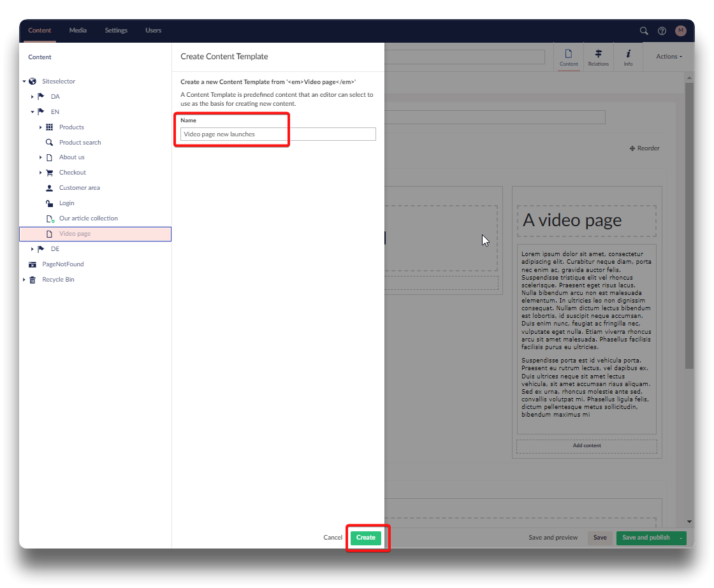Select Our article collection tree item
Image resolution: width=714 pixels, height=588 pixels.
pyautogui.click(x=88, y=219)
